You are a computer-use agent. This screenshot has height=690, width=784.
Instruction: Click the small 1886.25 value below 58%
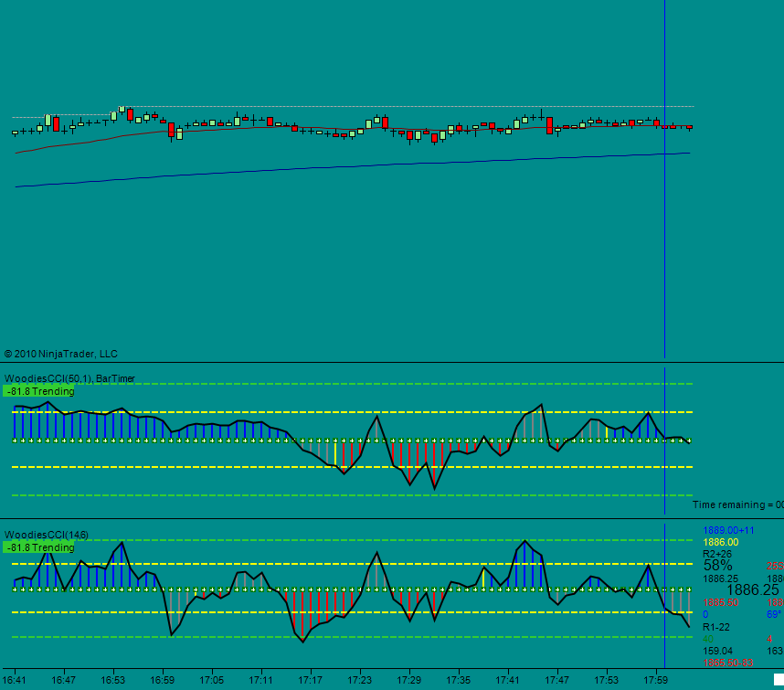pos(721,579)
